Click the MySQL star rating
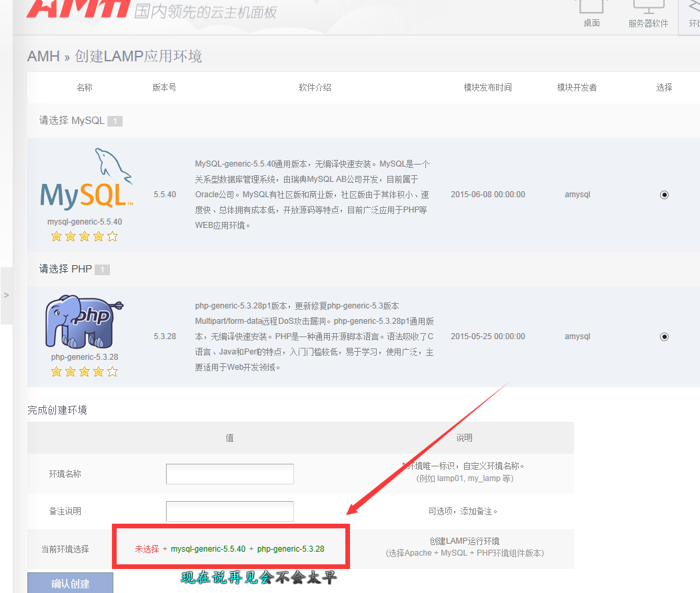Viewport: 700px width, 593px height. click(85, 237)
